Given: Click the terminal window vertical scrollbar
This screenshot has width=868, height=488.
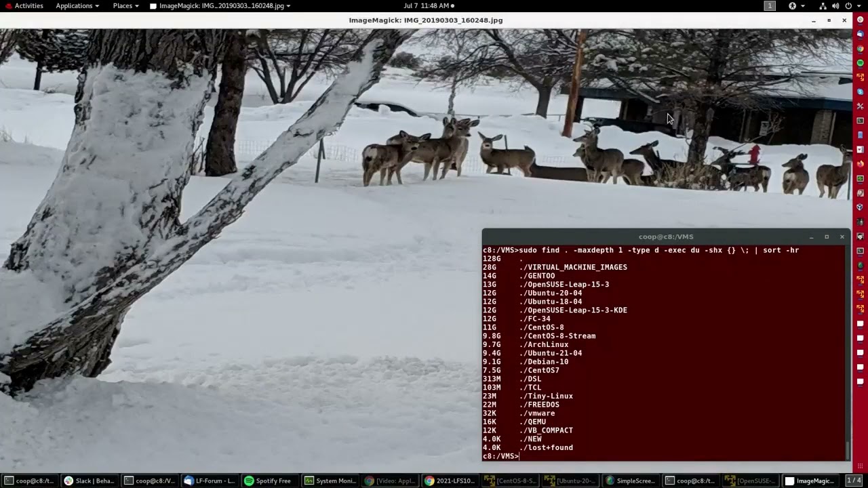Looking at the screenshot, I should point(848,449).
